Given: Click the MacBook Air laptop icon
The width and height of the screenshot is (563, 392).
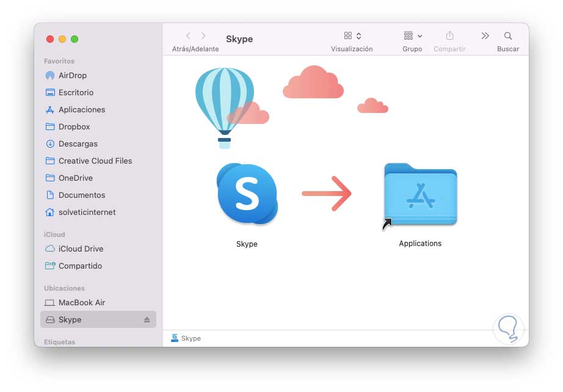Looking at the screenshot, I should pos(49,303).
